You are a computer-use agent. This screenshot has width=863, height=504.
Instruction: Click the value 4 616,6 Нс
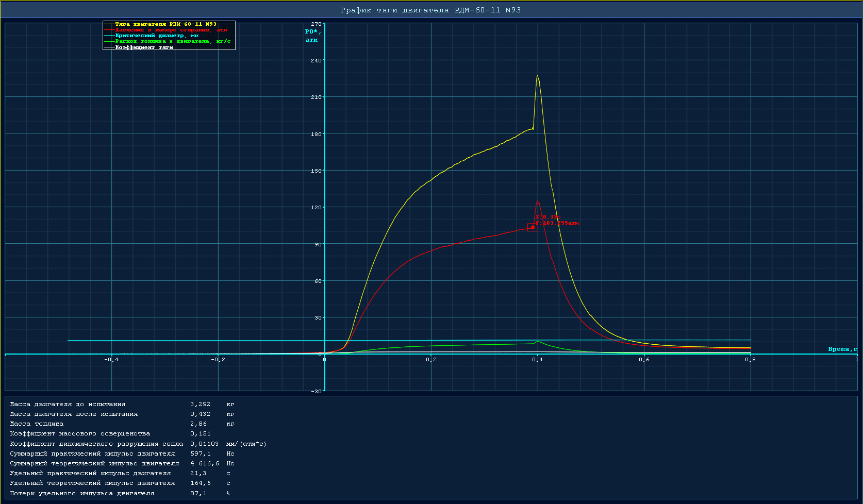click(212, 463)
